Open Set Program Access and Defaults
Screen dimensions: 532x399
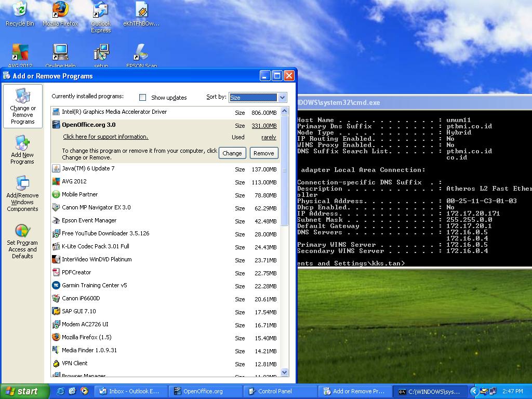[x=22, y=241]
